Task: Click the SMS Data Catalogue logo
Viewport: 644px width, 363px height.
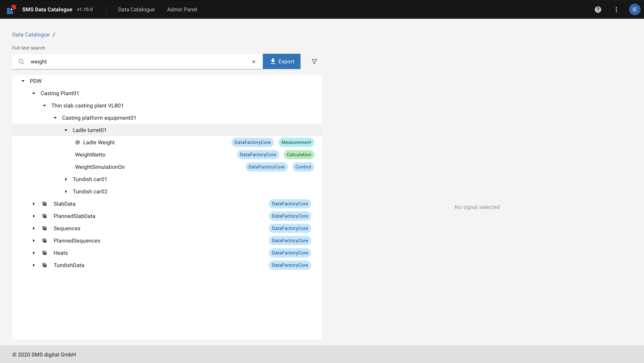Action: point(11,10)
